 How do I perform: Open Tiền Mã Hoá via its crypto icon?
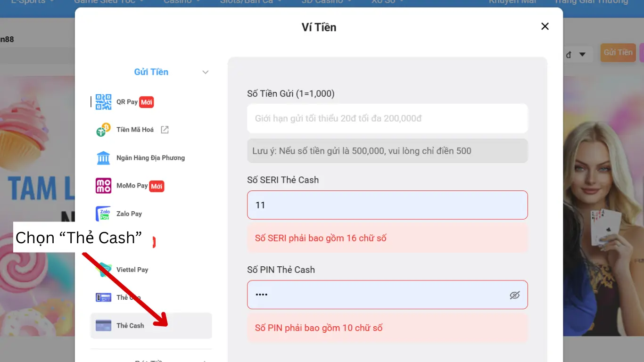[x=103, y=129]
